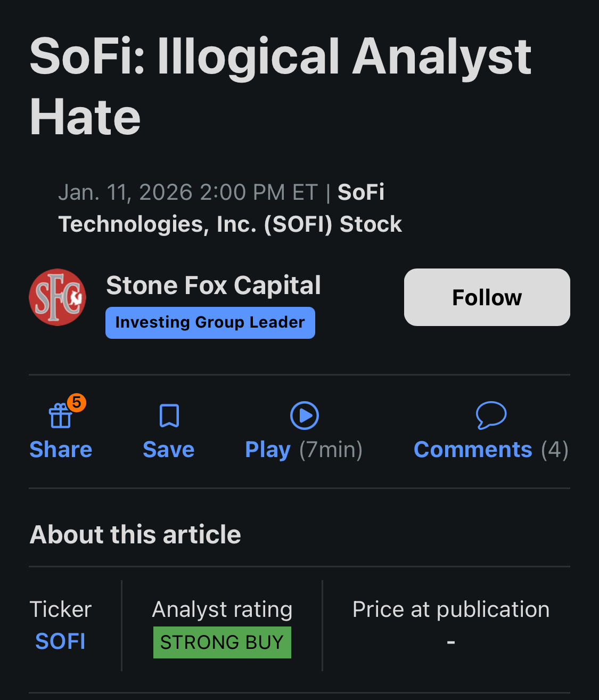Viewport: 599px width, 700px height.
Task: Click the Play text label
Action: pyautogui.click(x=268, y=450)
